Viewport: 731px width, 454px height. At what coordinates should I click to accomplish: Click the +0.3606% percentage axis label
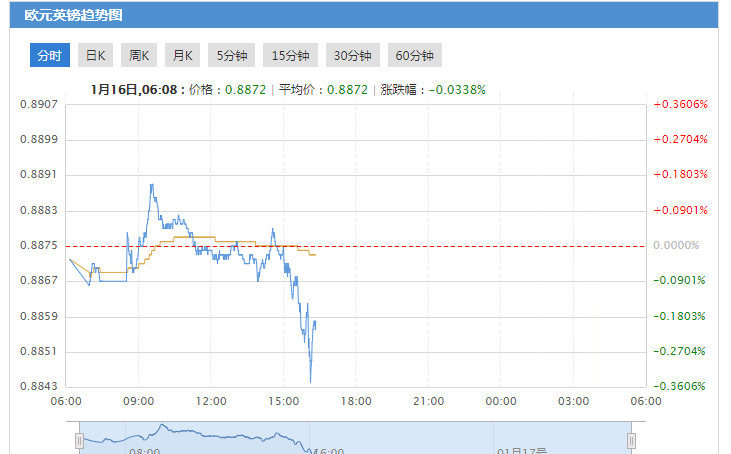pyautogui.click(x=680, y=104)
